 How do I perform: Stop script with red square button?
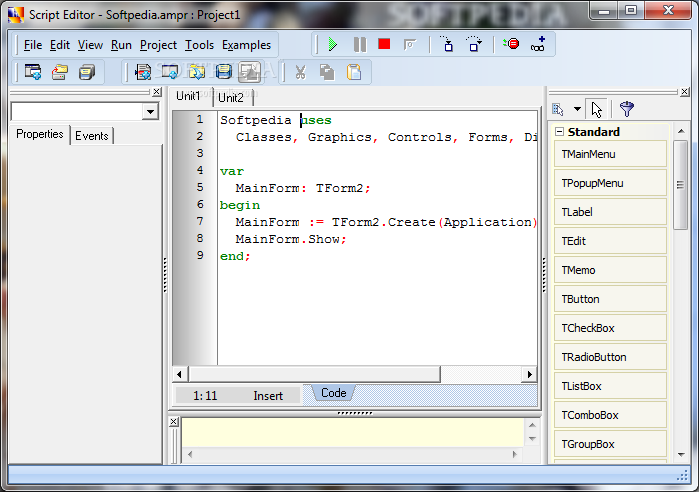(384, 44)
